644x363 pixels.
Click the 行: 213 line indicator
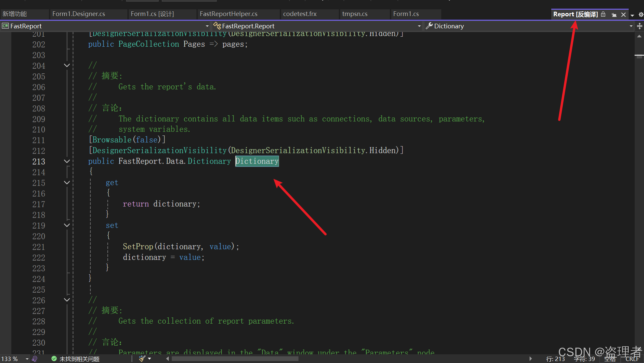tap(555, 359)
